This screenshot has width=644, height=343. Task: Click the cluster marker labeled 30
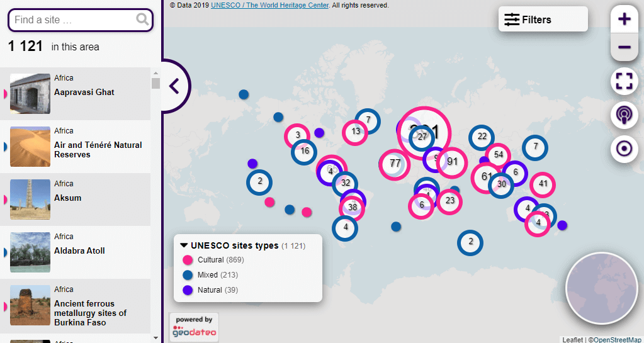coord(501,185)
